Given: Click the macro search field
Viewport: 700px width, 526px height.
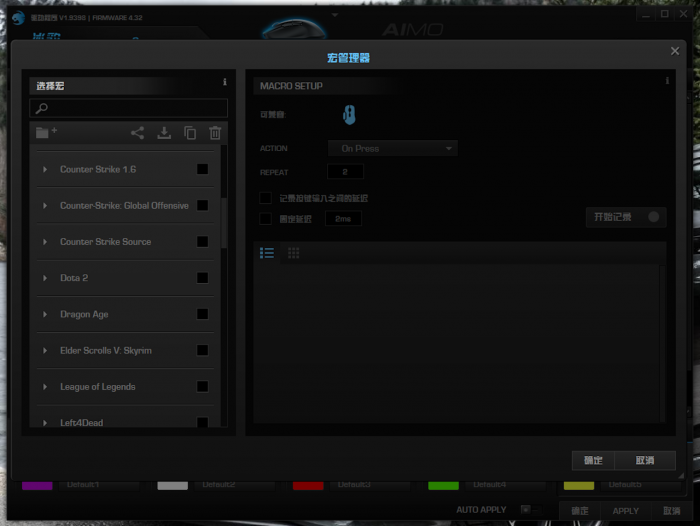Looking at the screenshot, I should (x=130, y=108).
